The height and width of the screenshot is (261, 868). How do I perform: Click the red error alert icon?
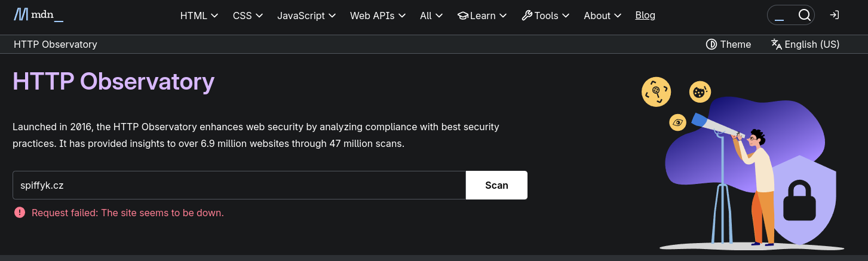(20, 213)
